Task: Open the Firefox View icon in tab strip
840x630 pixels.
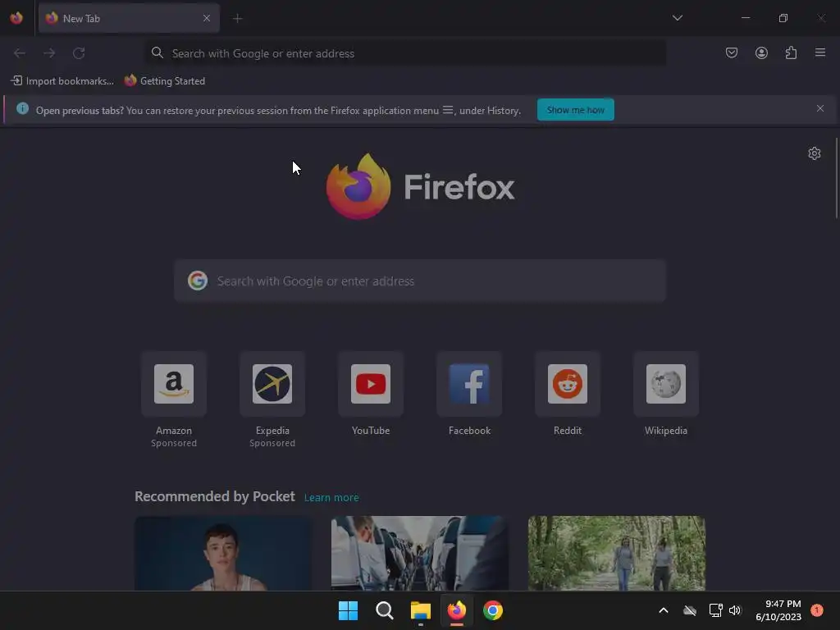Action: [16, 18]
